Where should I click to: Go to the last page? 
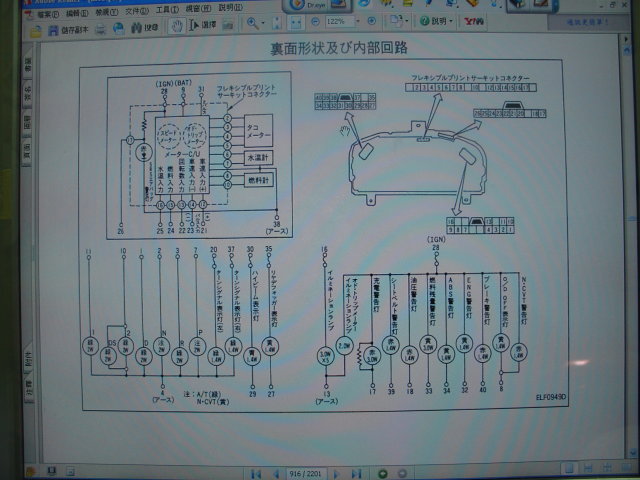[x=356, y=474]
